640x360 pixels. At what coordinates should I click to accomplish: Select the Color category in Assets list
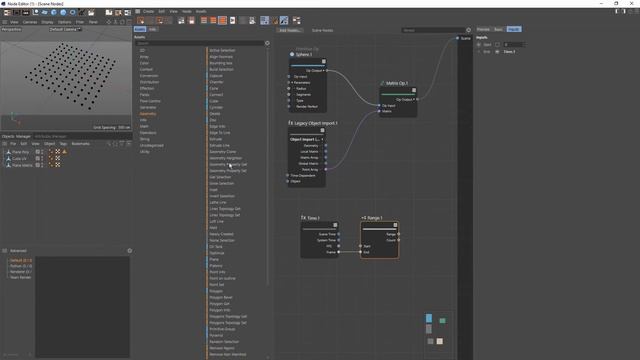144,63
